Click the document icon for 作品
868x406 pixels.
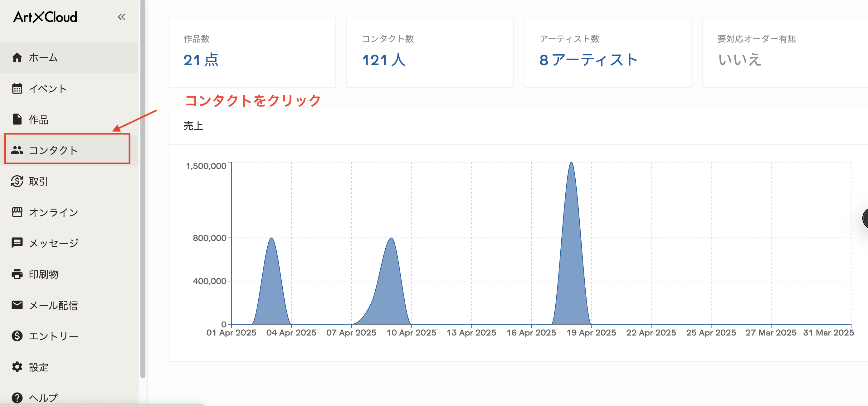point(17,119)
